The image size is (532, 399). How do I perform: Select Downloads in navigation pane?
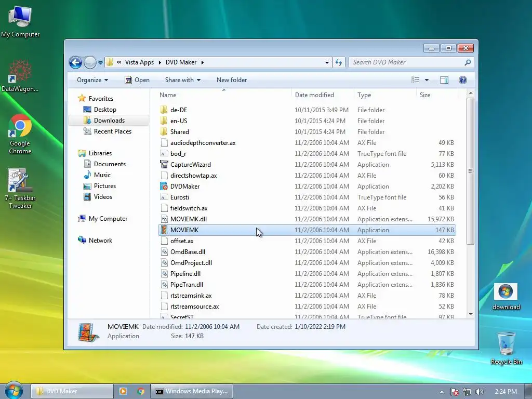tap(109, 121)
